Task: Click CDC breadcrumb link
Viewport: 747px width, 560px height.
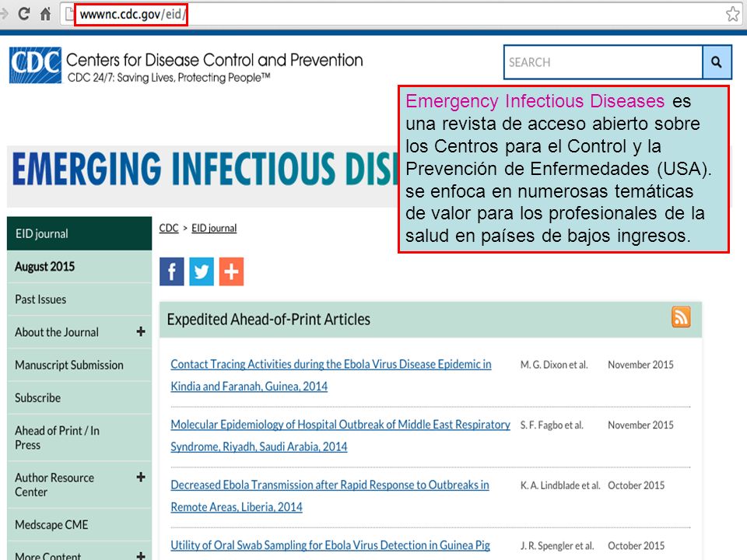Action: coord(169,228)
